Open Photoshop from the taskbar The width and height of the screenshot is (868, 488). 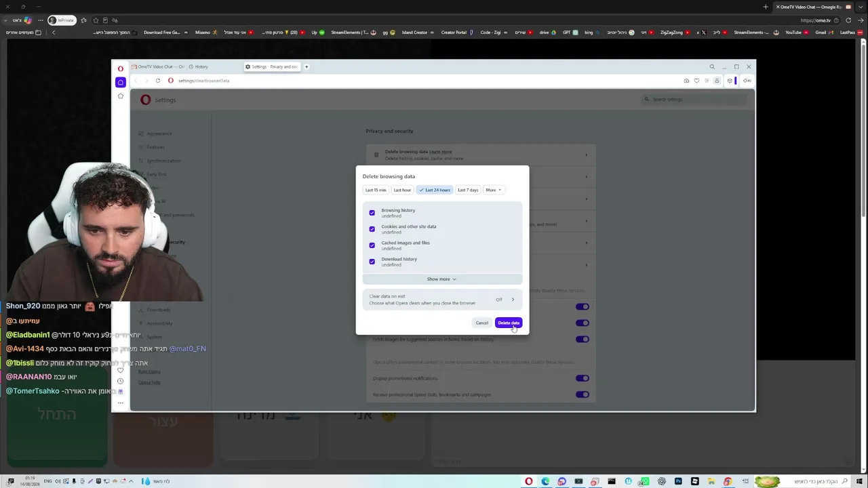(678, 481)
